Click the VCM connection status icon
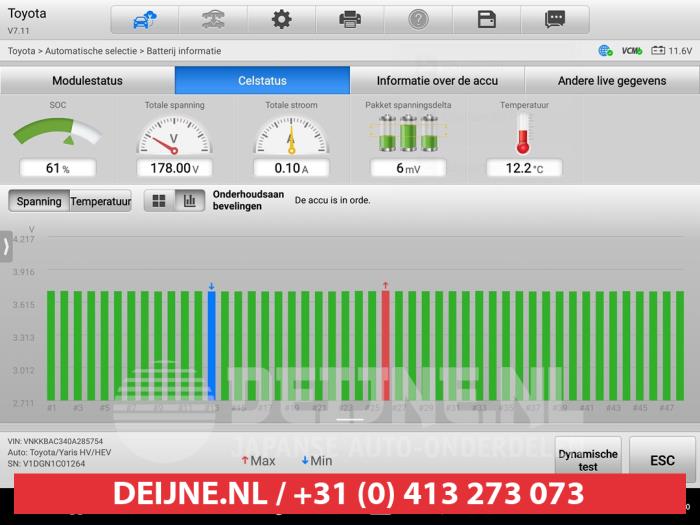Viewport: 700px width, 525px height. point(631,50)
